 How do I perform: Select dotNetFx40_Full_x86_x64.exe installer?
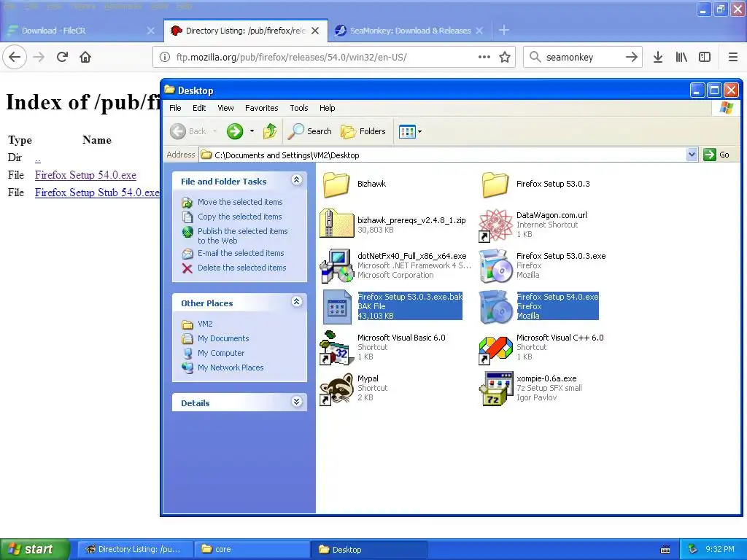tap(395, 265)
